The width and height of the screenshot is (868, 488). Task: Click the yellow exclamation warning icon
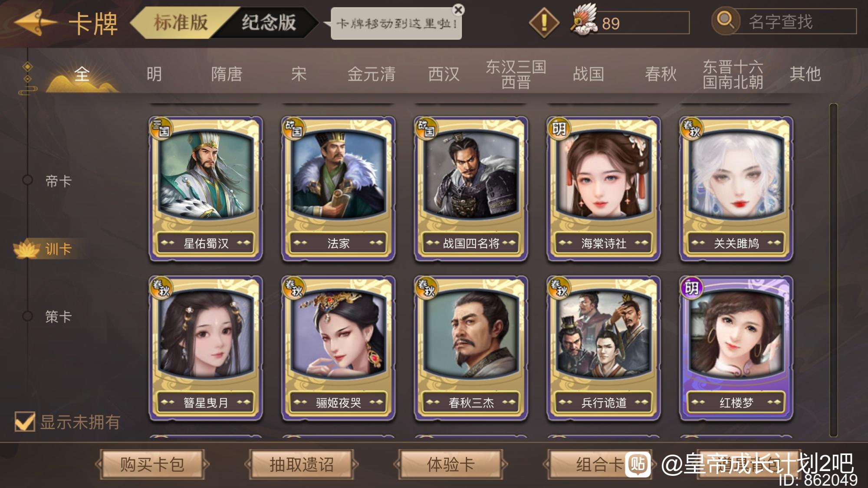point(544,22)
